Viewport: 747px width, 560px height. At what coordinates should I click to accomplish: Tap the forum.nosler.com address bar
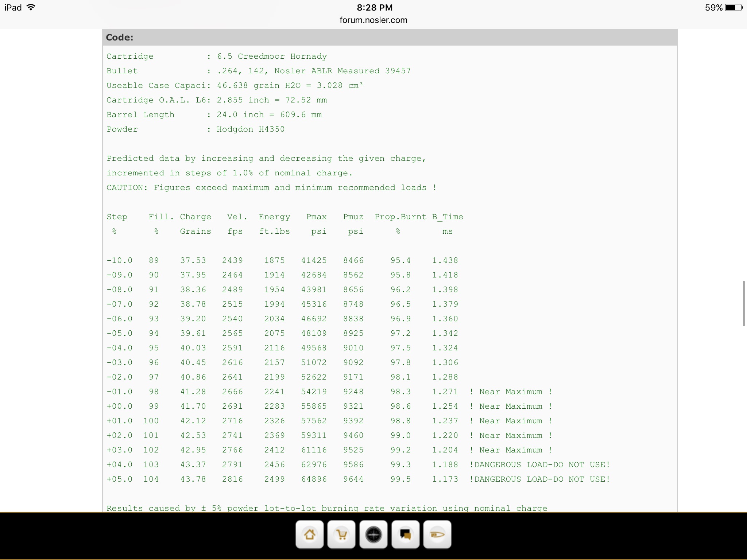tap(373, 20)
